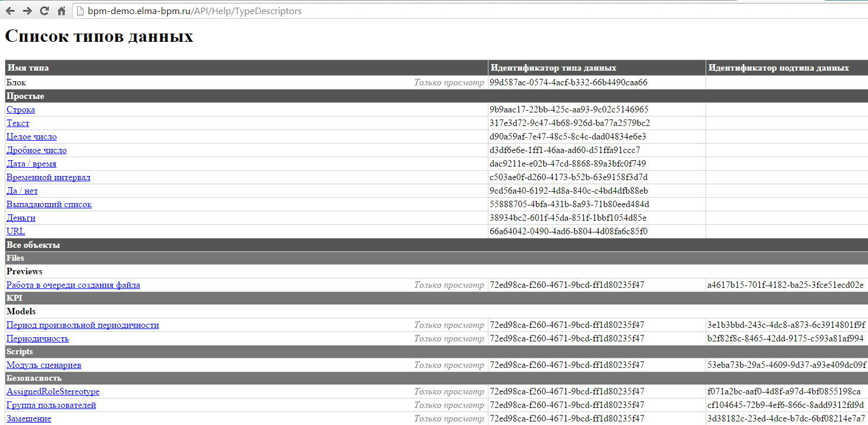Viewport: 868px width, 425px height.
Task: Open the Группа пользователей link
Action: tap(51, 405)
